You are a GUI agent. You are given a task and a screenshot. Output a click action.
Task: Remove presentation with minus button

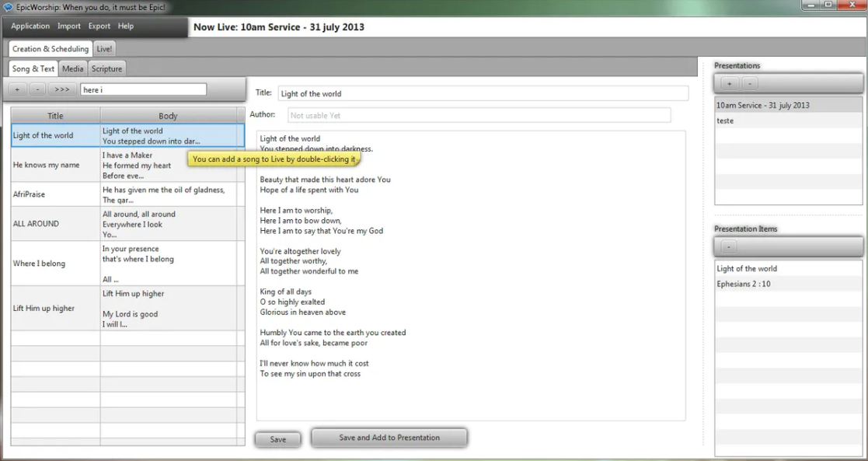coord(750,84)
